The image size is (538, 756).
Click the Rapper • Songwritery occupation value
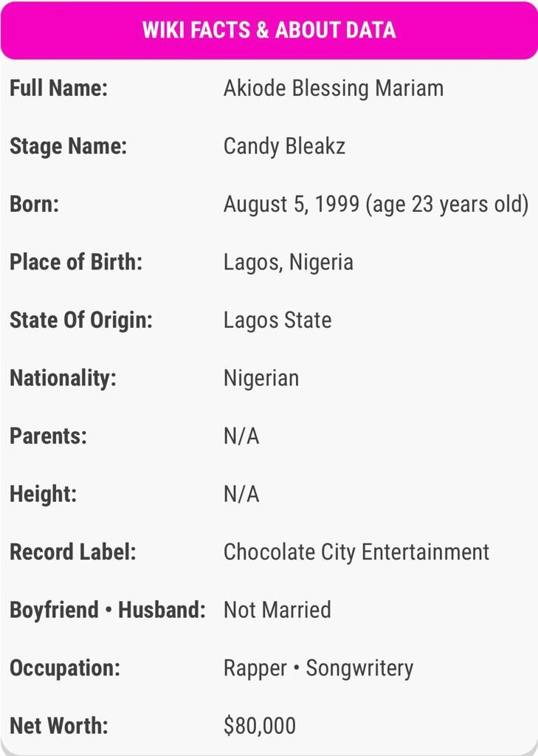(318, 668)
